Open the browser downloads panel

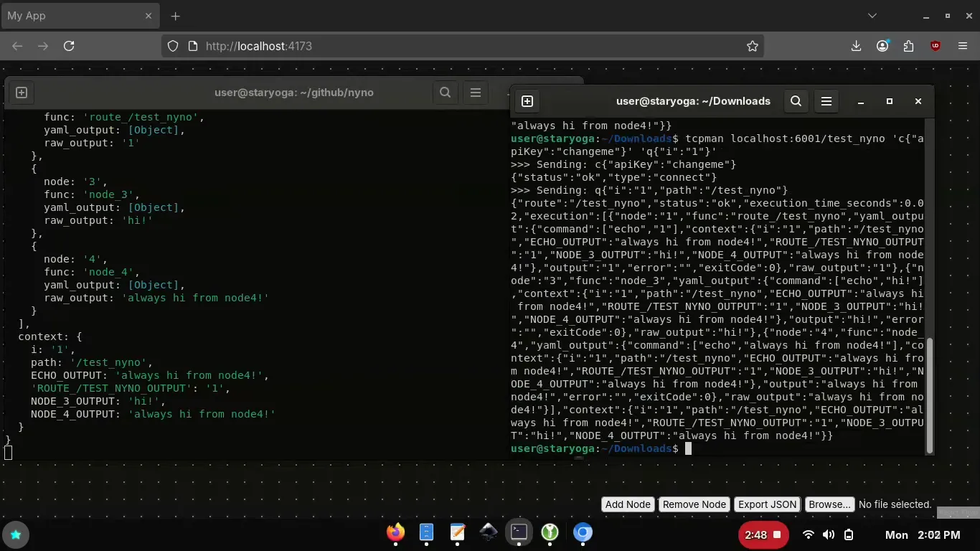click(x=856, y=46)
